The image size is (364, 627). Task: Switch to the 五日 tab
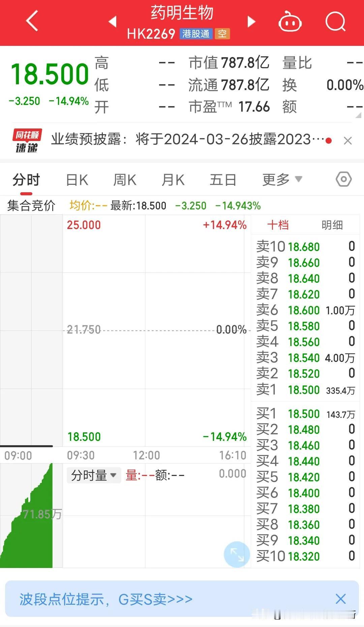click(223, 180)
